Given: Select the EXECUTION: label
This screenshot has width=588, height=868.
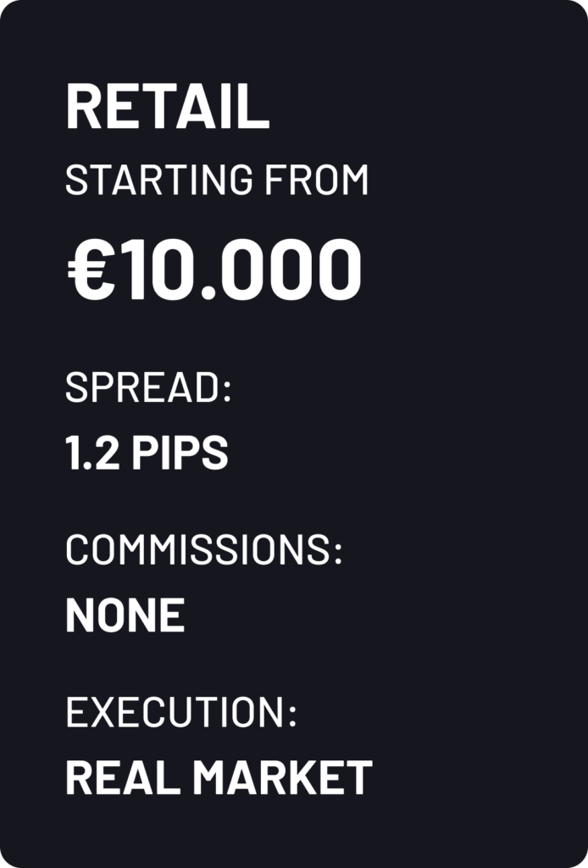Looking at the screenshot, I should click(180, 713).
